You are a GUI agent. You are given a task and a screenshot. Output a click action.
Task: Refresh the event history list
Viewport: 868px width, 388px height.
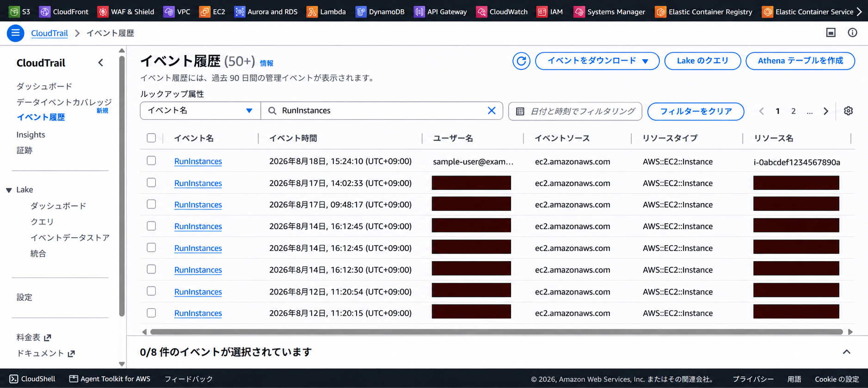point(521,61)
